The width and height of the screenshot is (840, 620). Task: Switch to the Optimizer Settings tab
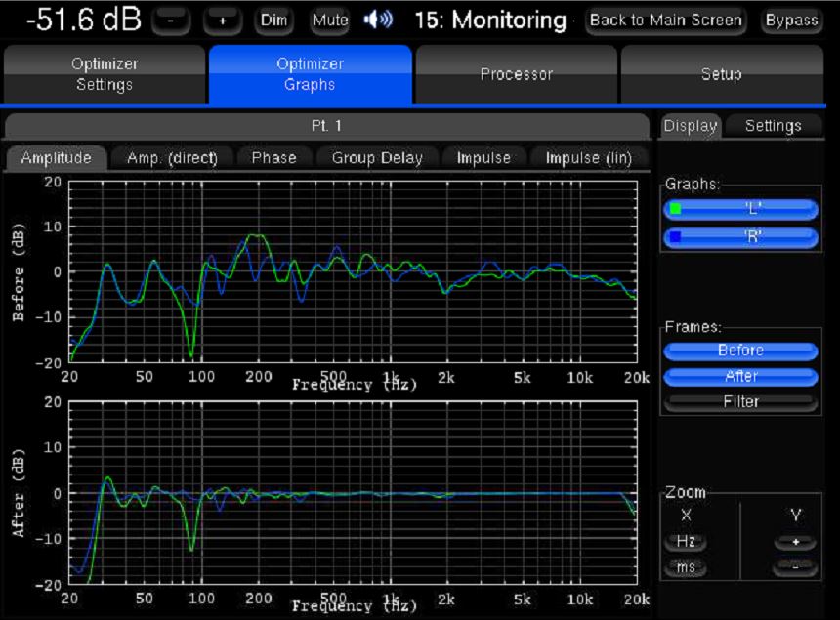coord(105,74)
